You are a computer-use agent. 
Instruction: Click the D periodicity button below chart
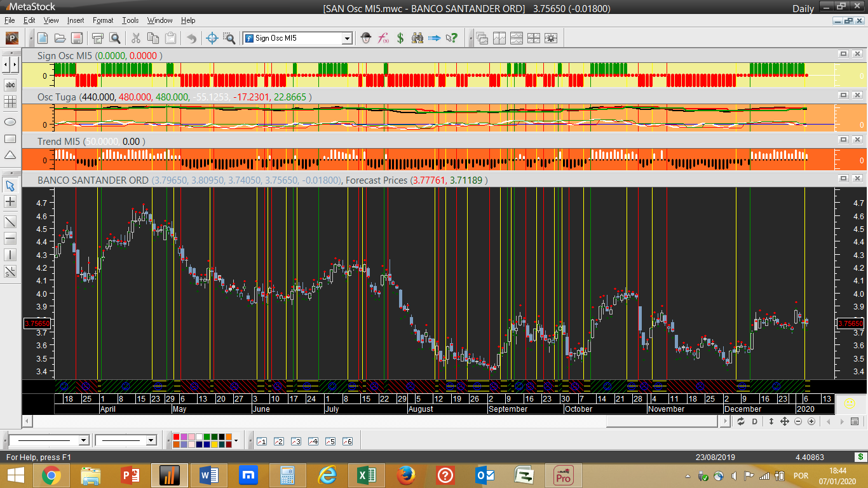tap(755, 421)
